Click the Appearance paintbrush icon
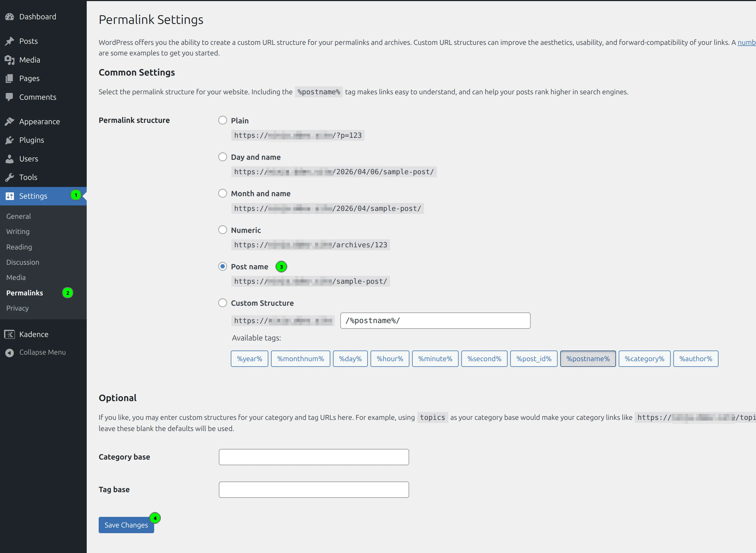756x553 pixels. (10, 121)
